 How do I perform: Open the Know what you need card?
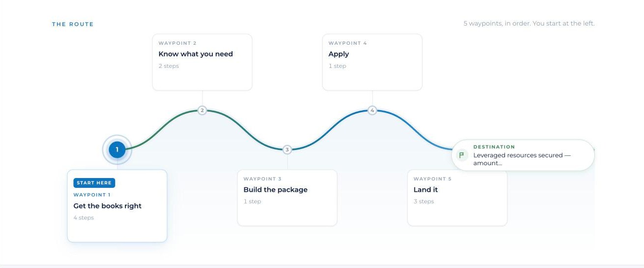(x=202, y=62)
